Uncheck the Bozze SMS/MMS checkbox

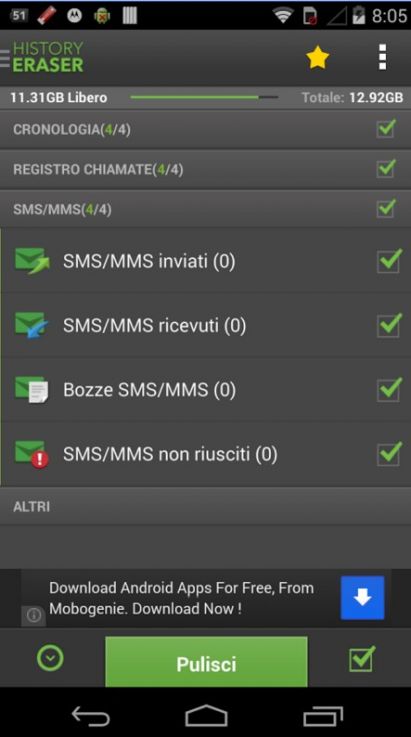point(389,390)
